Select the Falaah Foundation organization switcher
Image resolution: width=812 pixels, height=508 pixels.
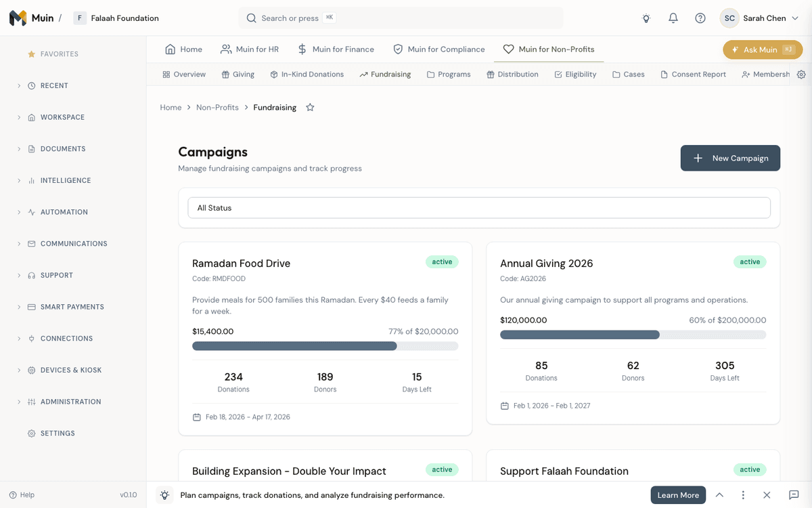click(x=116, y=18)
